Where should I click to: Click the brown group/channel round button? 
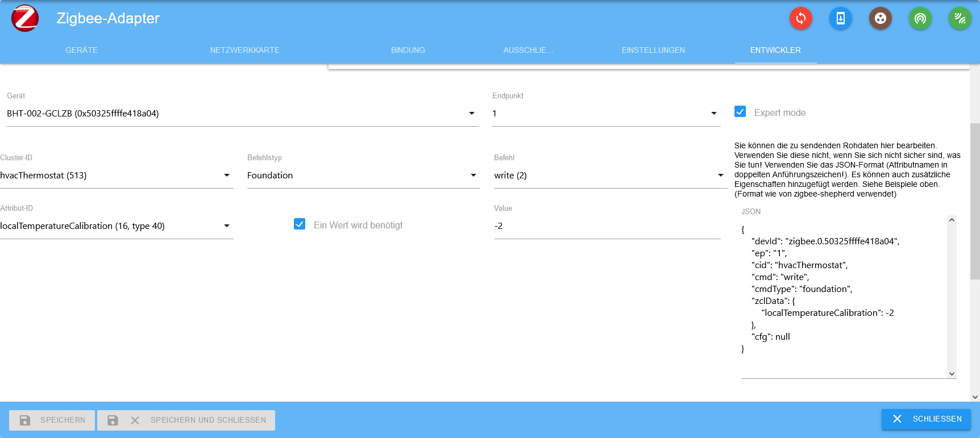coord(881,18)
